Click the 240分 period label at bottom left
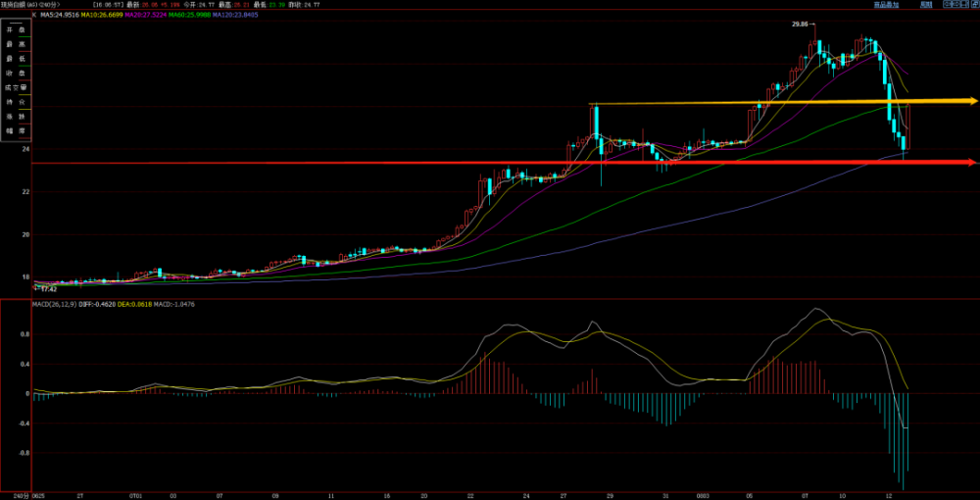 22,495
